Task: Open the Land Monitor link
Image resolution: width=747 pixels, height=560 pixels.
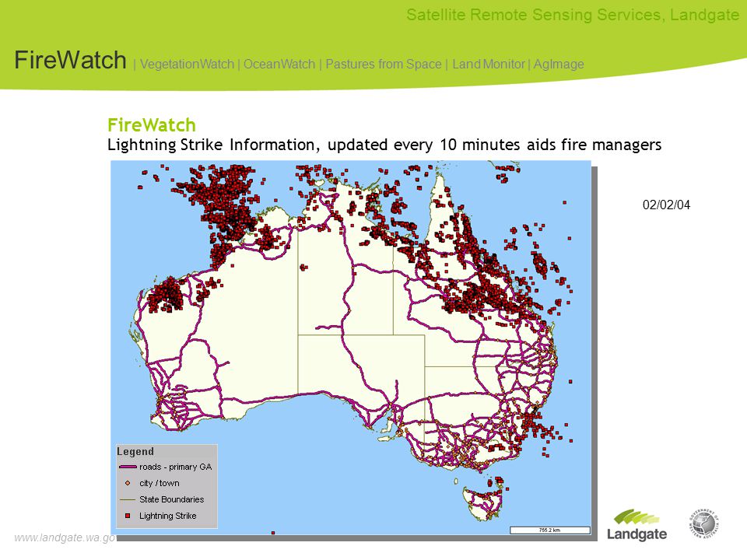Action: 489,64
